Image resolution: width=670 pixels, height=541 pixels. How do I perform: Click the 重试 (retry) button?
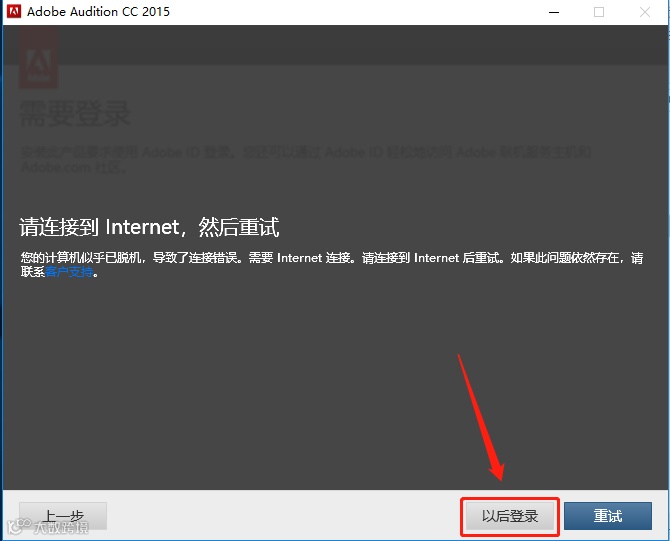[608, 516]
